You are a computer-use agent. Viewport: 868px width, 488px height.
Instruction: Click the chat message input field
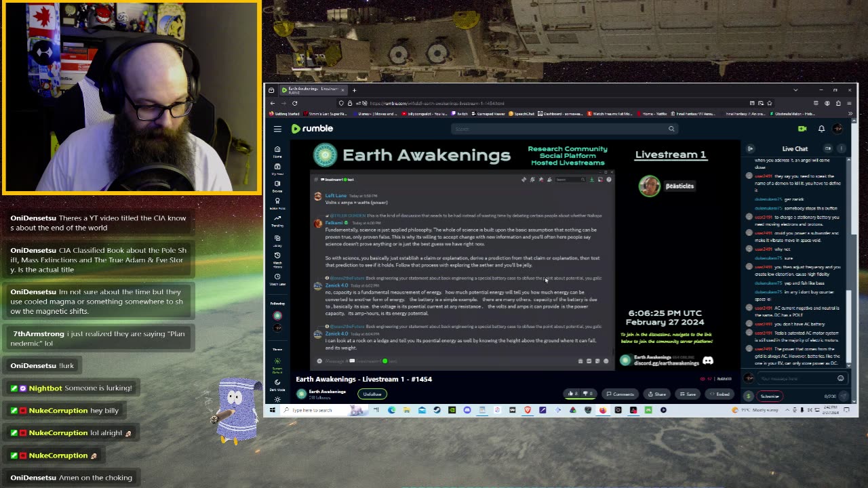[797, 379]
